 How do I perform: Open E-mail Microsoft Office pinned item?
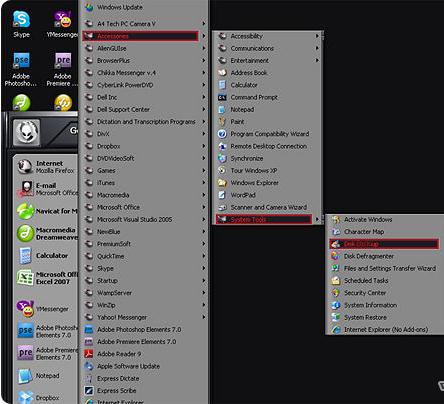(x=47, y=189)
